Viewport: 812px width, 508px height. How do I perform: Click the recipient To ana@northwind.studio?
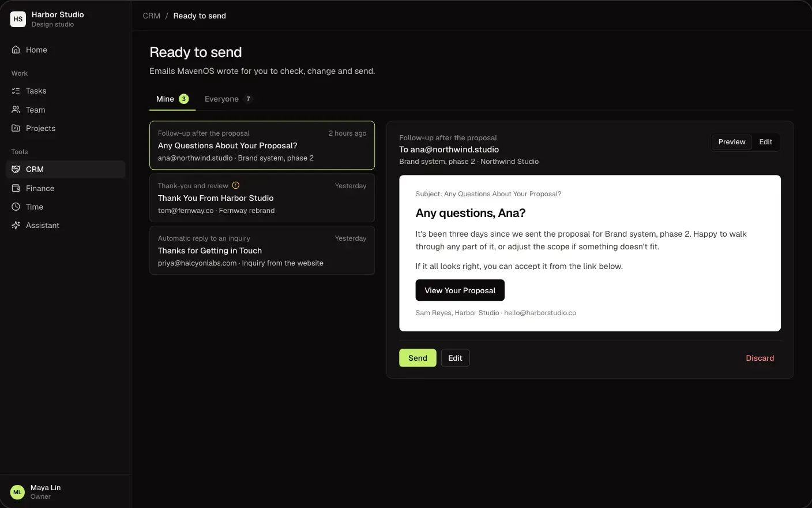click(449, 150)
